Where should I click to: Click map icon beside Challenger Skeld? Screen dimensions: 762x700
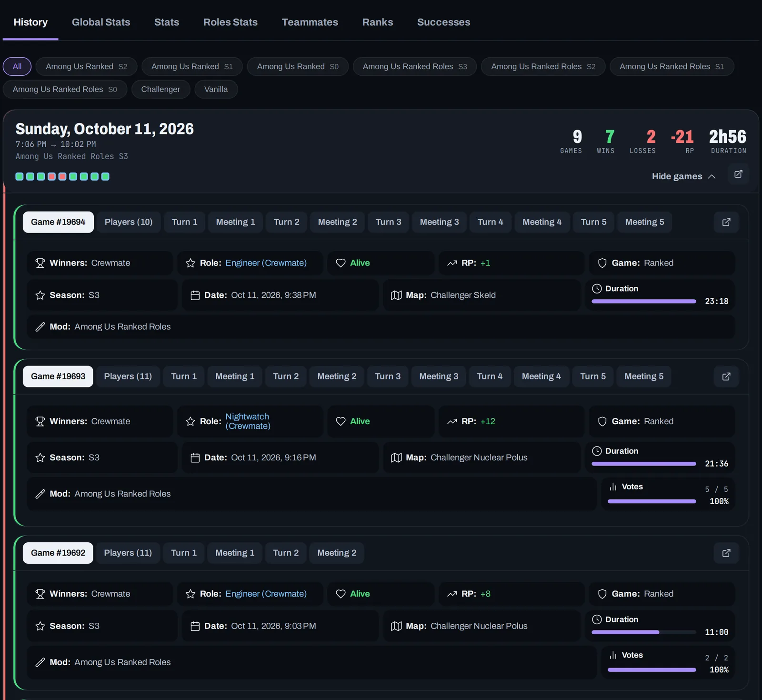coord(396,295)
